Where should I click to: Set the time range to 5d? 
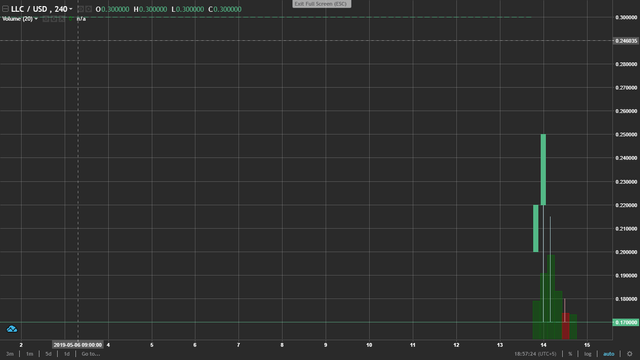pyautogui.click(x=48, y=354)
